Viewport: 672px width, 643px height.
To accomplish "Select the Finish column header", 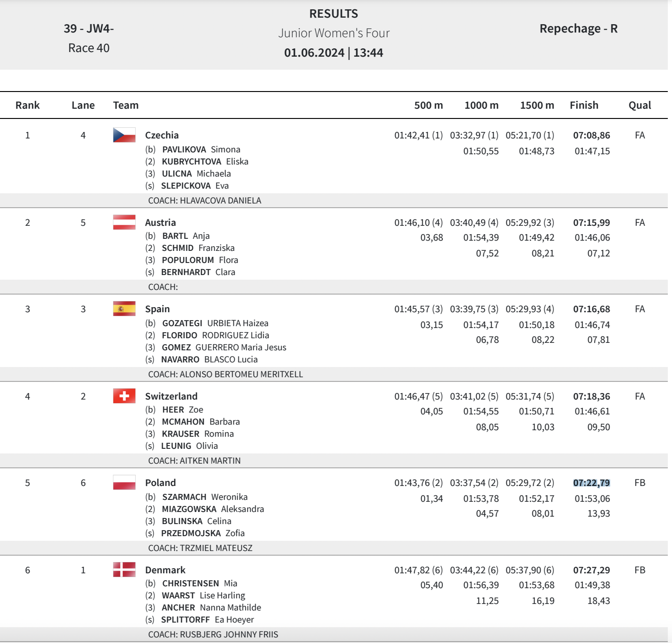I will pyautogui.click(x=584, y=105).
